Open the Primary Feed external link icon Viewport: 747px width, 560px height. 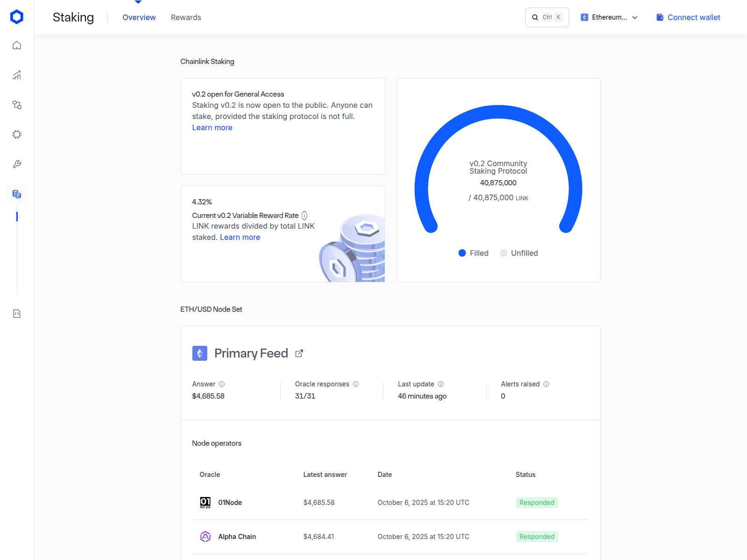299,353
